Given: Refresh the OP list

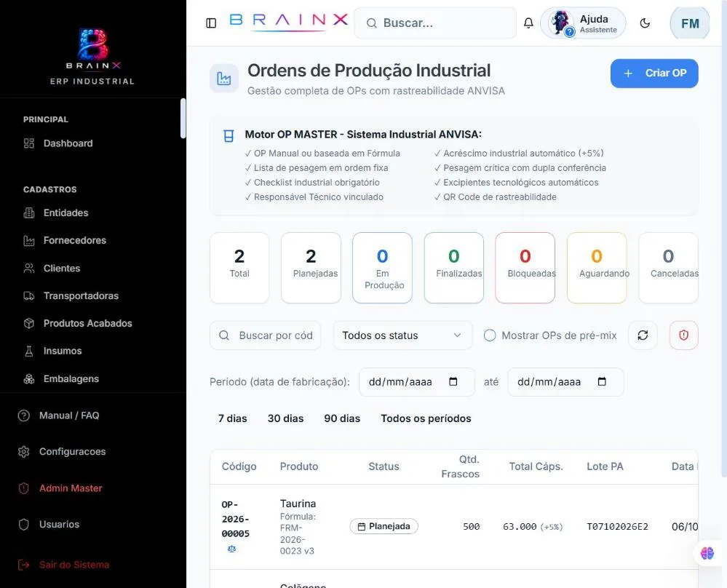Looking at the screenshot, I should pyautogui.click(x=643, y=335).
